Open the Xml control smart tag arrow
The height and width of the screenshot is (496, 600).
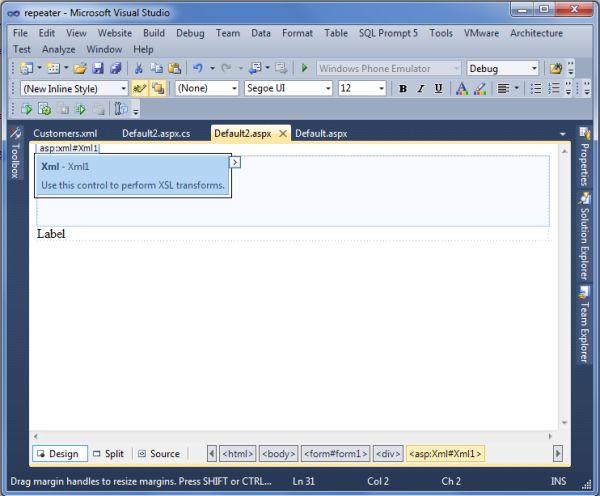(x=235, y=162)
